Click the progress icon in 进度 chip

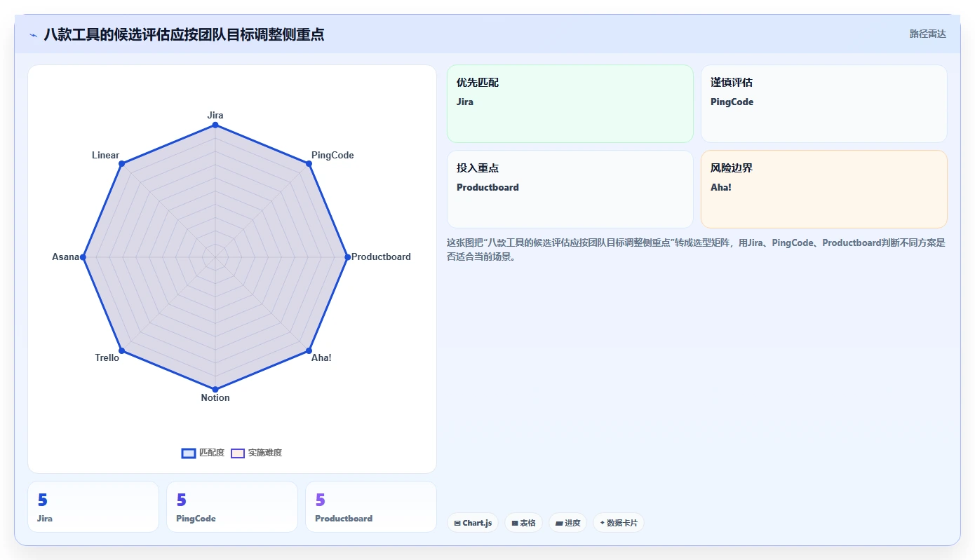point(559,523)
